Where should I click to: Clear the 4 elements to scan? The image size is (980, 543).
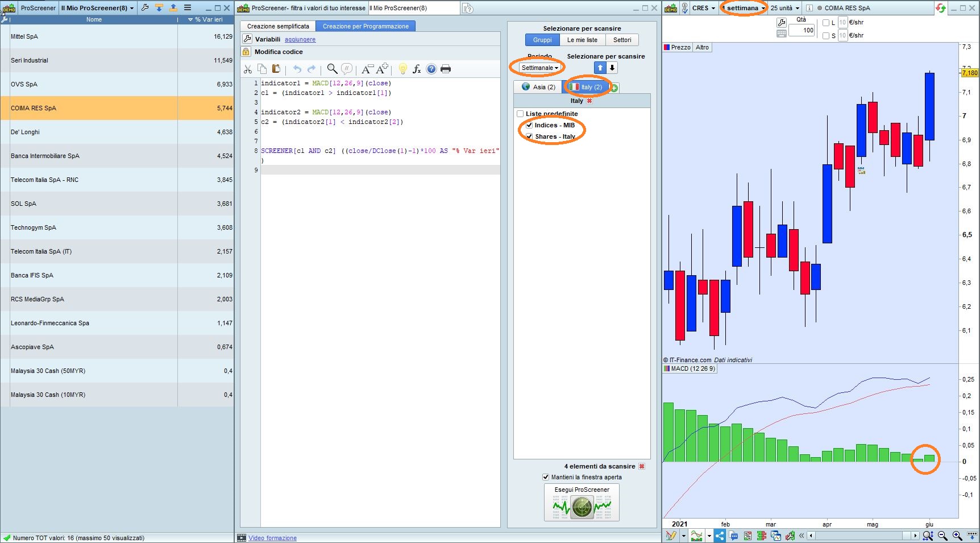tap(642, 466)
